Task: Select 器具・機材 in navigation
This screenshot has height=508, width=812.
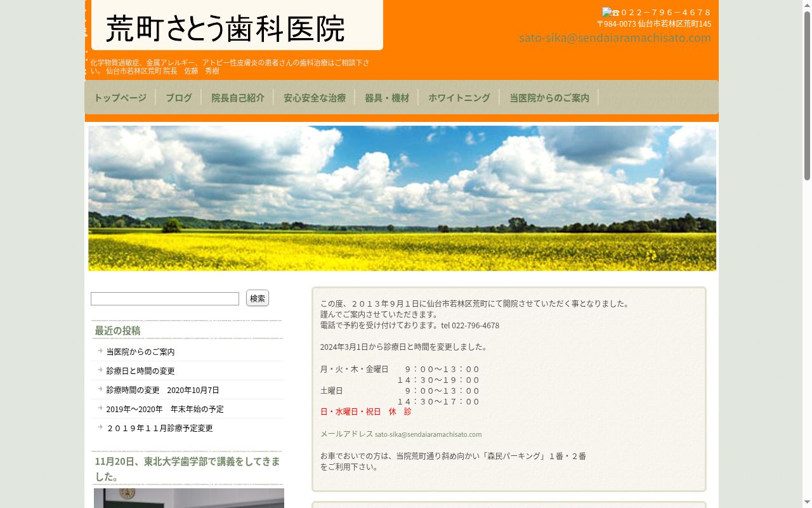Action: coord(387,98)
